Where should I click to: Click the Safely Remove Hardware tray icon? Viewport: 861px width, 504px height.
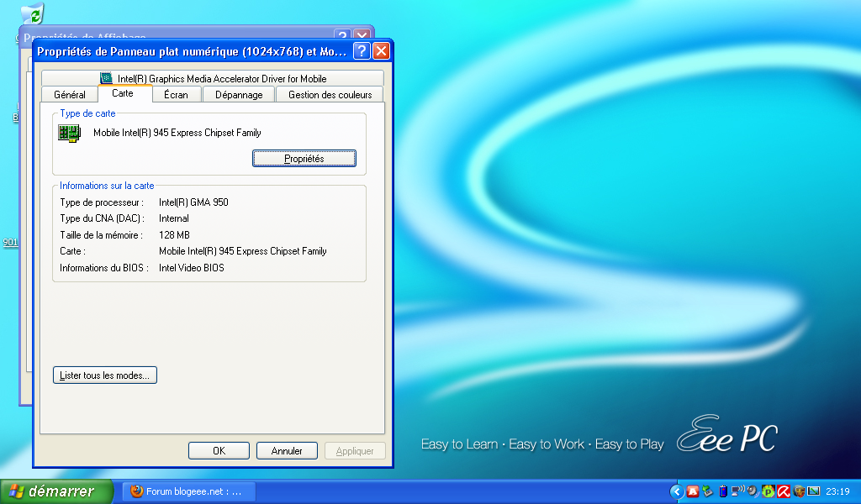[x=708, y=491]
